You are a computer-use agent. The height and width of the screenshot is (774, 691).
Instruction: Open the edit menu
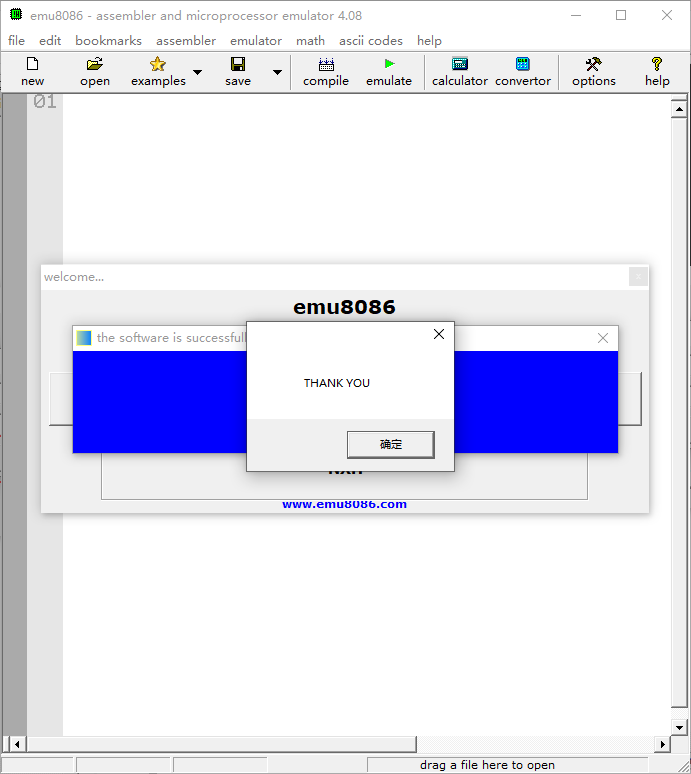pyautogui.click(x=50, y=40)
